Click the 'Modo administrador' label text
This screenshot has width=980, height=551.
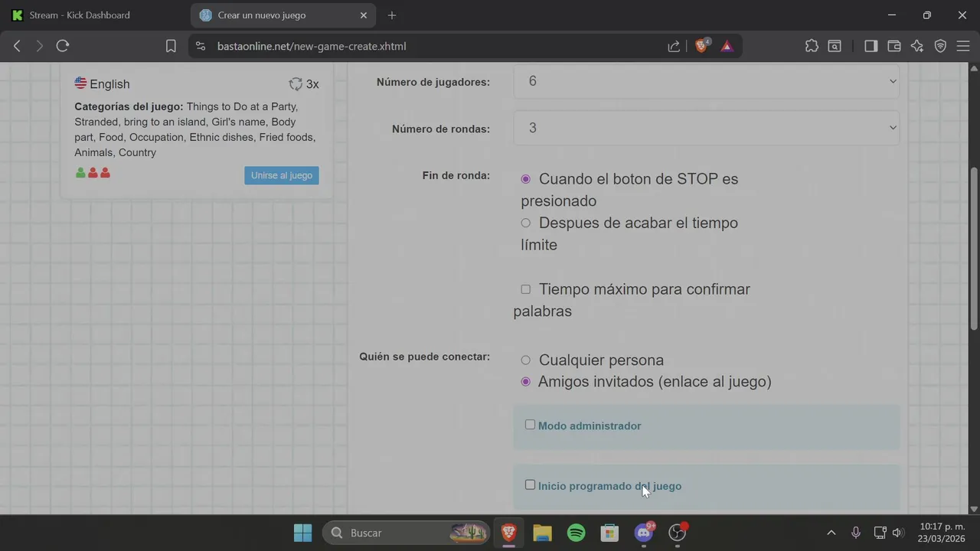pos(590,425)
